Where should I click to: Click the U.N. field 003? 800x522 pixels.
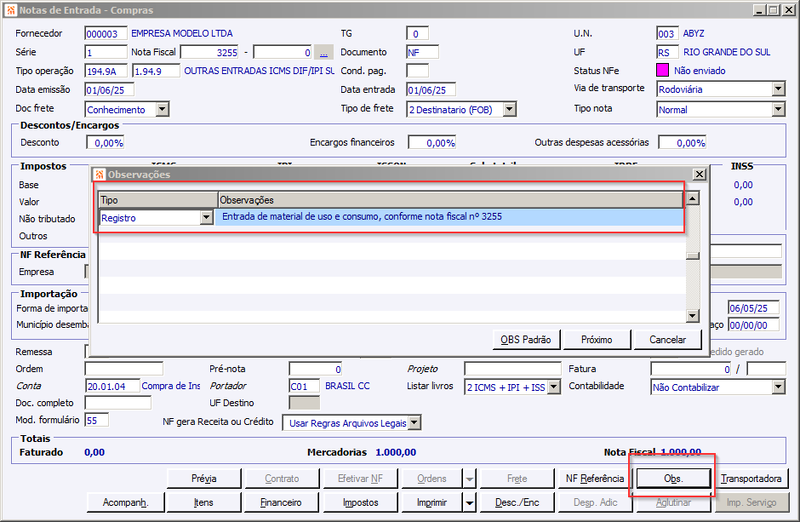click(667, 34)
